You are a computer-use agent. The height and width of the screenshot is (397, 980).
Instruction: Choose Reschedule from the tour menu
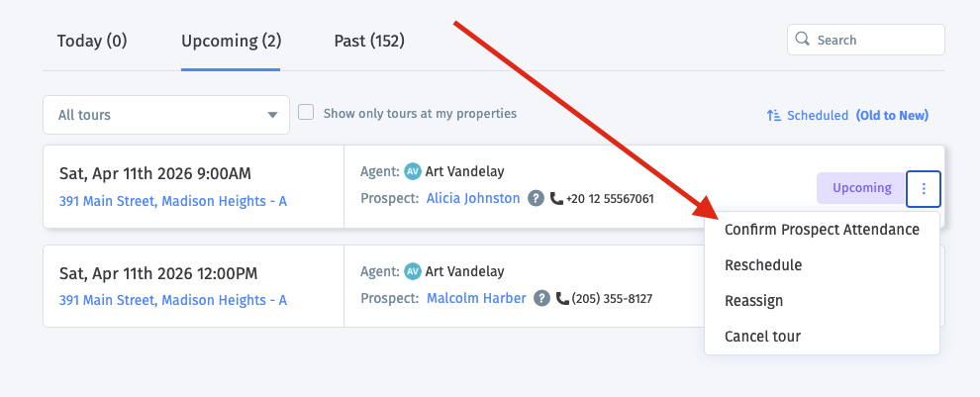coord(763,265)
